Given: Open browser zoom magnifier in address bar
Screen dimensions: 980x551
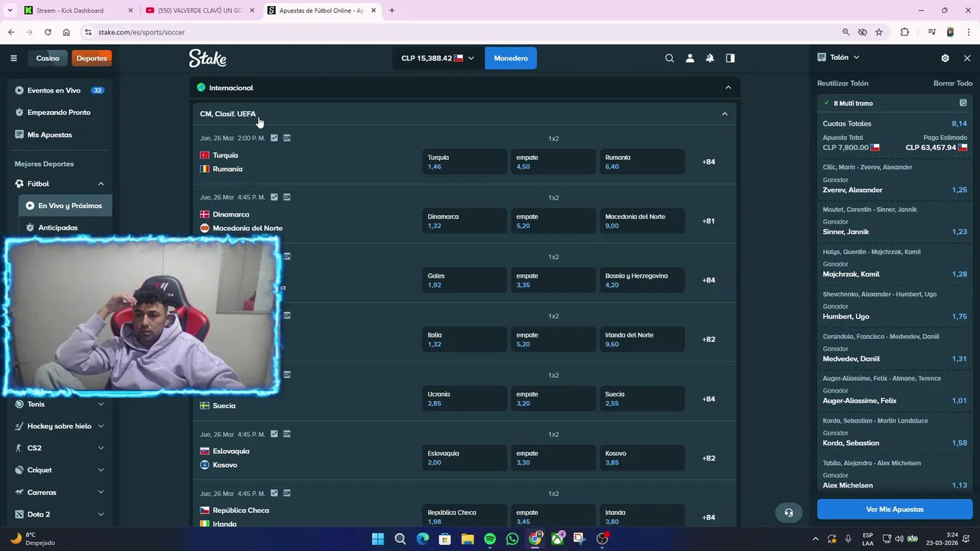Looking at the screenshot, I should coord(845,32).
